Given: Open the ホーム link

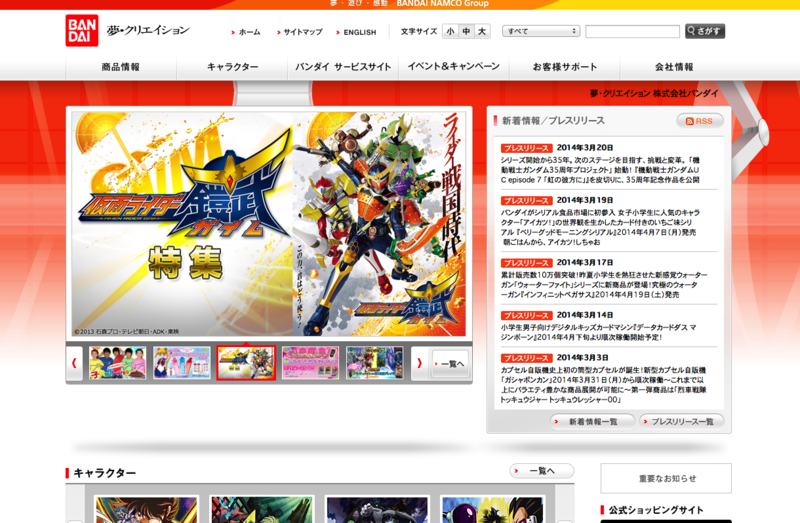Looking at the screenshot, I should coord(246,32).
